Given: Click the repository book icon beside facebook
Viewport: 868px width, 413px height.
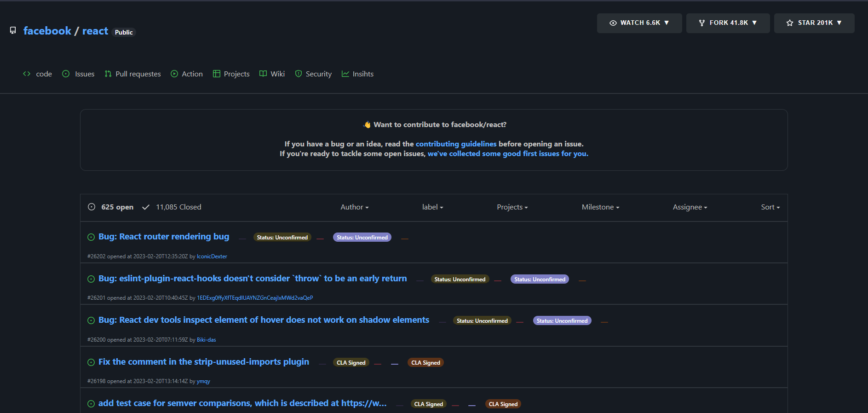Looking at the screenshot, I should click(x=13, y=30).
